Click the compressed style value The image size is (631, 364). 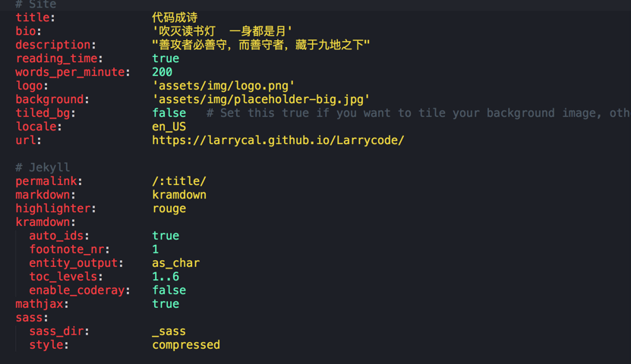click(185, 345)
